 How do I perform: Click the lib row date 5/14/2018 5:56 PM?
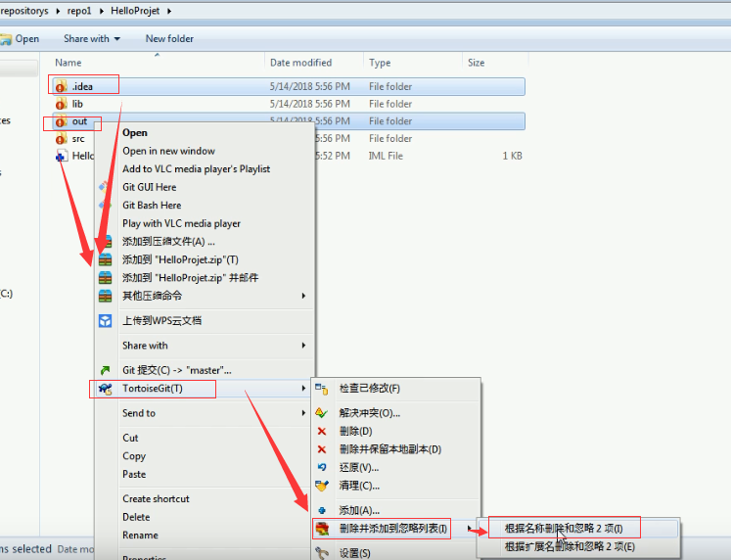[x=309, y=104]
